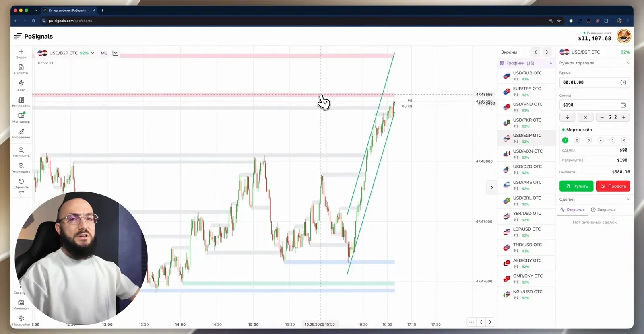This screenshot has height=334, width=644.
Task: Open the USD/EGP OTC pair dropdown above chart
Action: [66, 53]
